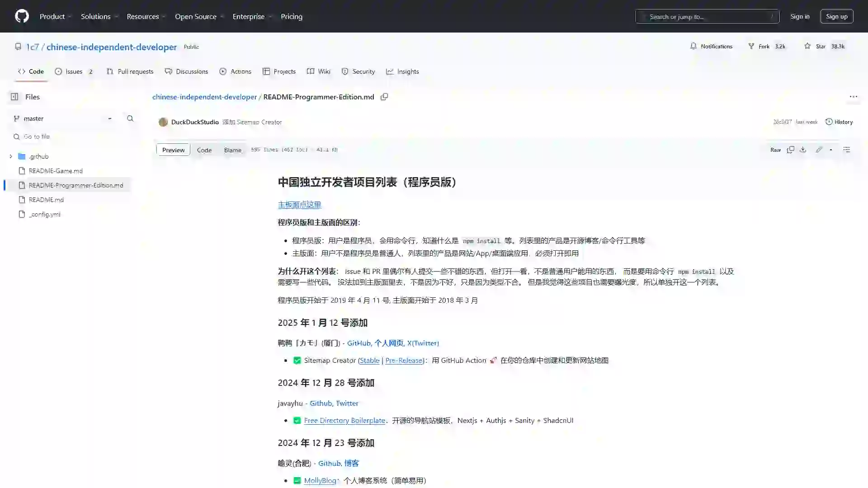Screen dimensions: 868x488
Task: Open the Raw file view
Action: [775, 150]
